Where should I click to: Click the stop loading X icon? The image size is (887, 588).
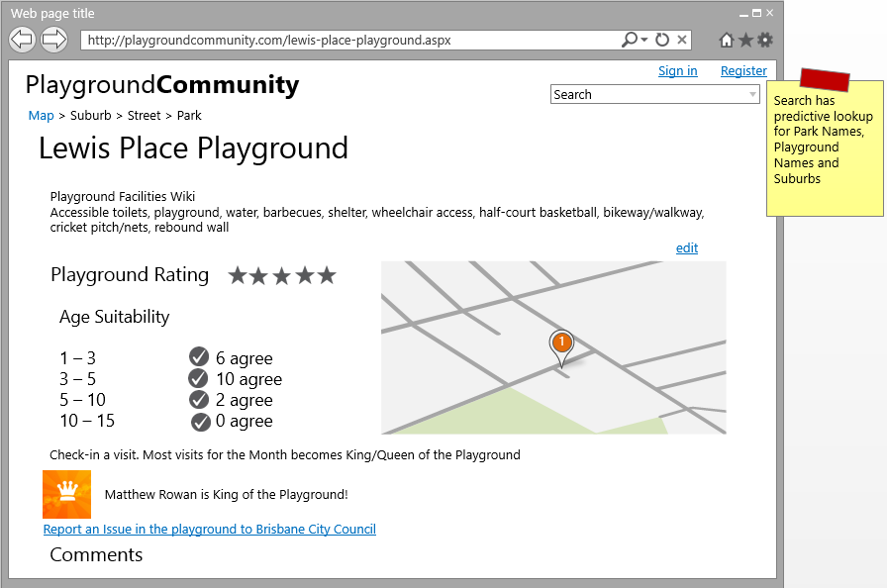[682, 41]
